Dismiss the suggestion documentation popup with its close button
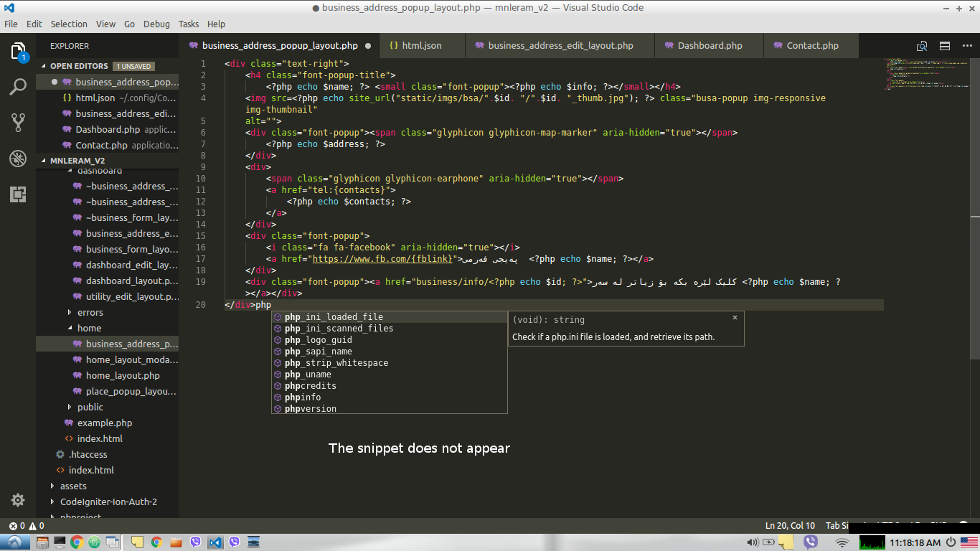This screenshot has width=980, height=551. (x=735, y=317)
